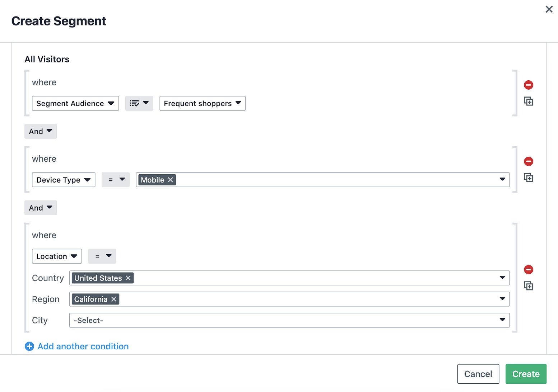
Task: Click the Create Segment title
Action: click(59, 21)
